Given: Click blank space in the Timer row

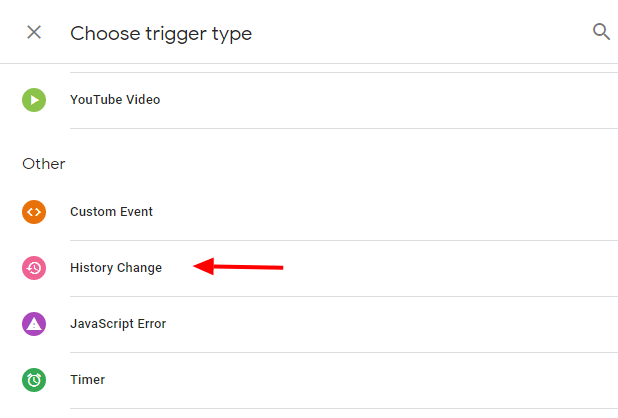Looking at the screenshot, I should (x=400, y=380).
